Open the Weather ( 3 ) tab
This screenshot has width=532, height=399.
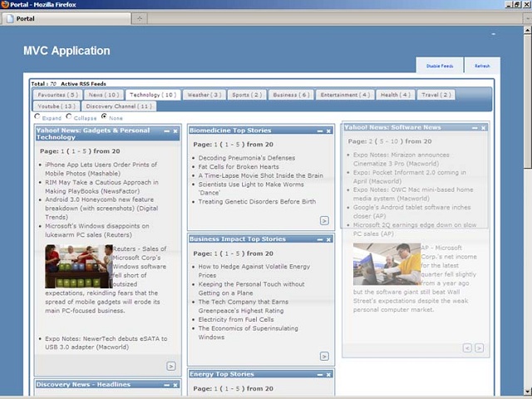pyautogui.click(x=204, y=95)
